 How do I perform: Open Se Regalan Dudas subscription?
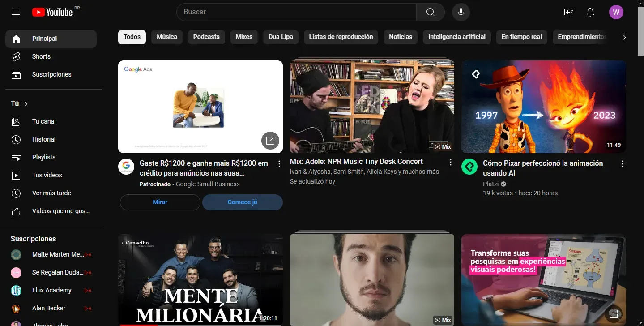point(51,273)
